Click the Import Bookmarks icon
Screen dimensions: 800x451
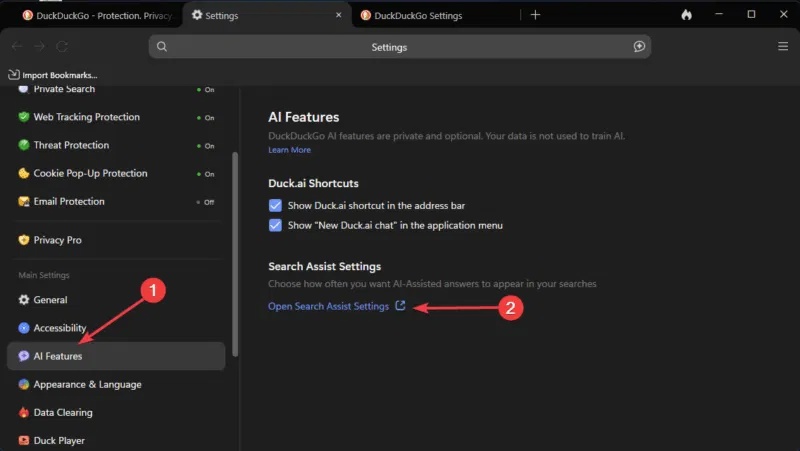pyautogui.click(x=14, y=75)
